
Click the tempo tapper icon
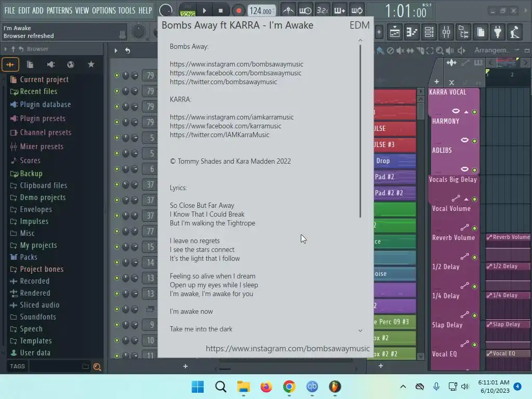[515, 32]
